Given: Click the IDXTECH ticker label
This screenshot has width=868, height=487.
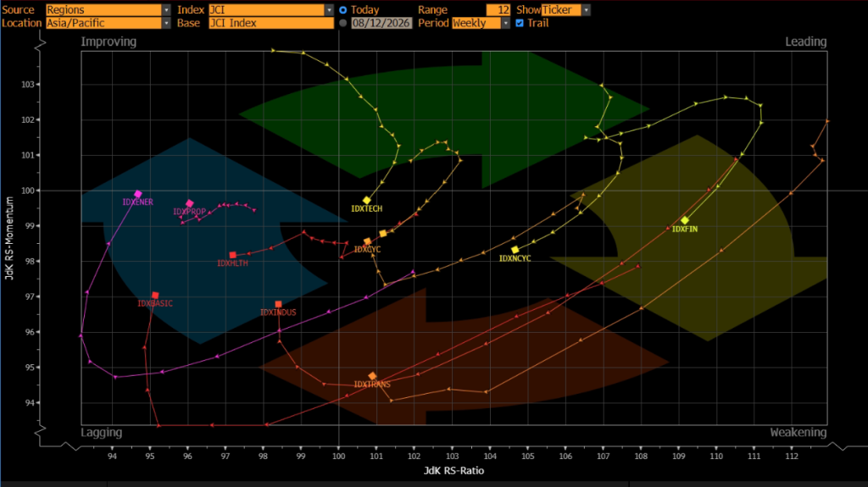Looking at the screenshot, I should 366,208.
